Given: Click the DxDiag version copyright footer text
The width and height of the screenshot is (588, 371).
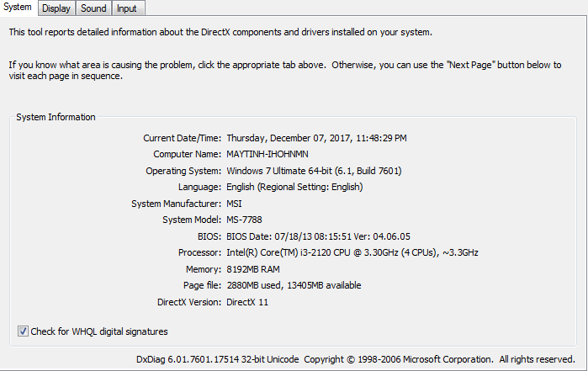Looking at the screenshot, I should (356, 359).
